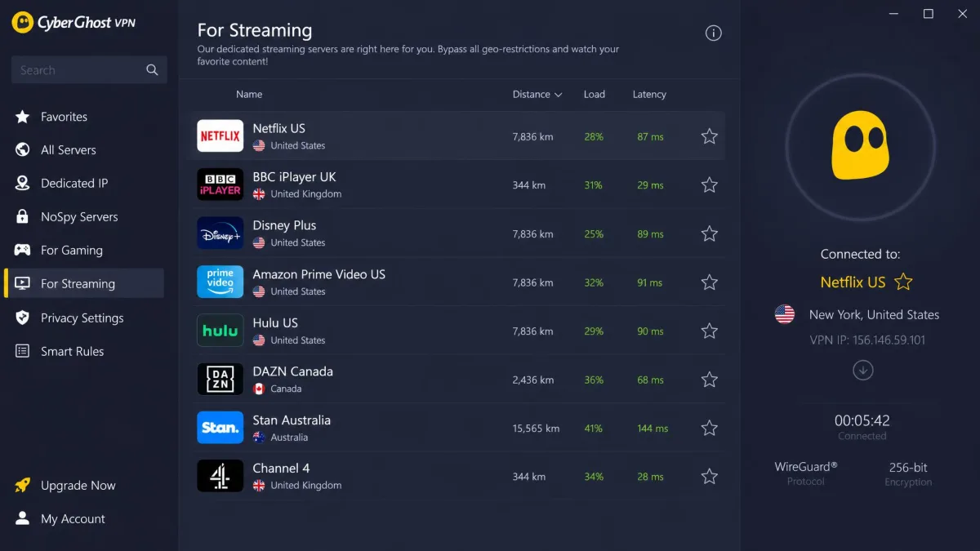This screenshot has width=980, height=551.
Task: Click the 15,565 km distance value
Action: [536, 429]
